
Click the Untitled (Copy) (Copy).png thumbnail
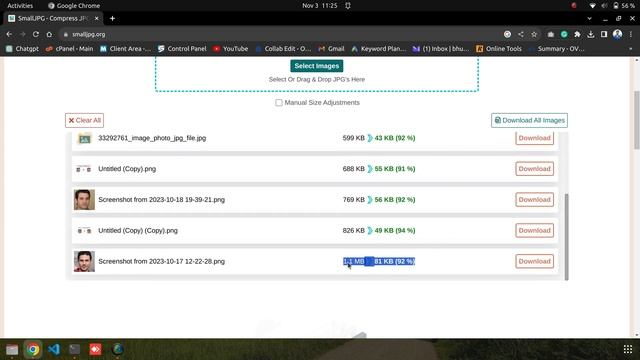84,231
